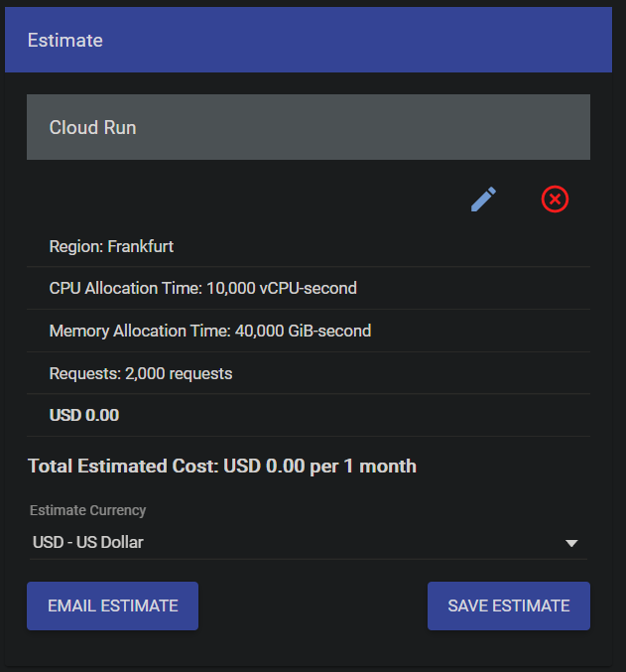This screenshot has width=626, height=672.
Task: Click the Email Estimate button
Action: [112, 605]
